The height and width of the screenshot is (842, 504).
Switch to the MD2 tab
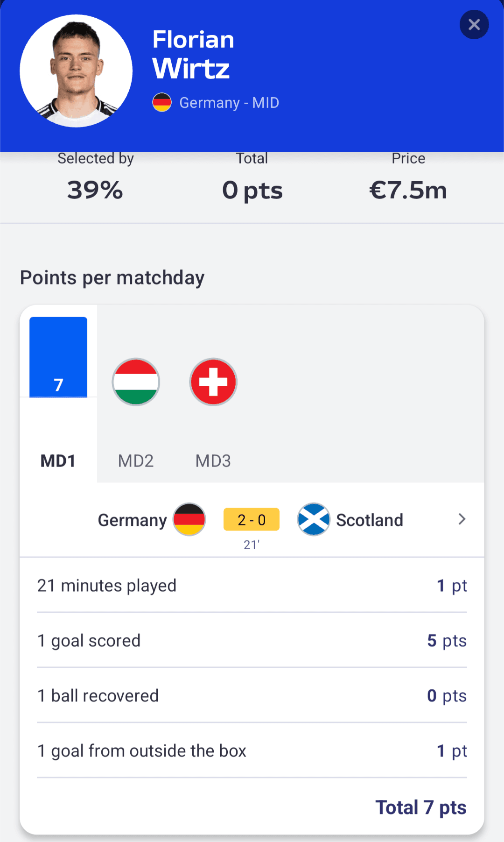coord(136,461)
